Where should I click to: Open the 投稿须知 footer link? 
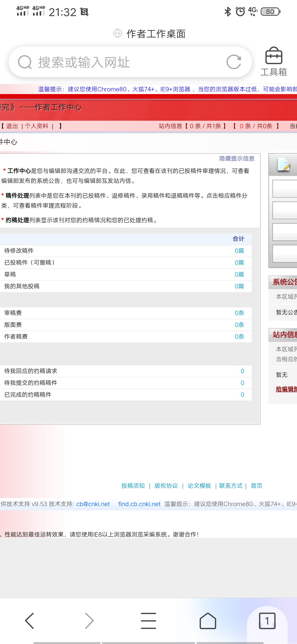click(x=133, y=486)
